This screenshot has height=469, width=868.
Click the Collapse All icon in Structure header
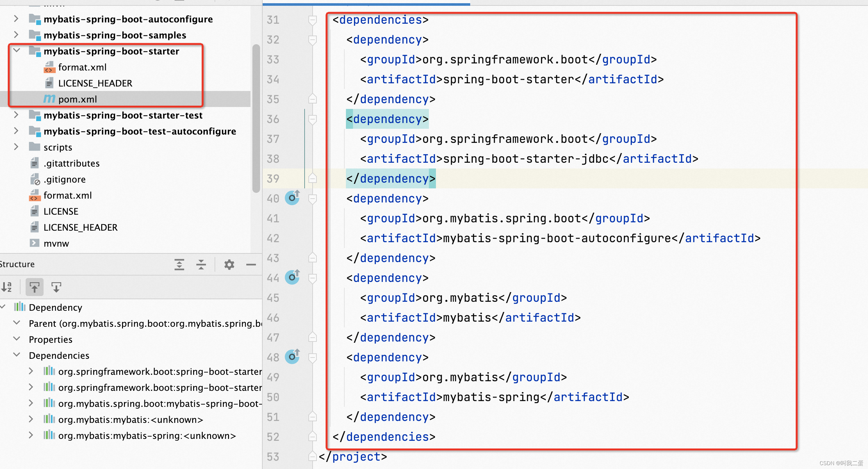pos(201,265)
